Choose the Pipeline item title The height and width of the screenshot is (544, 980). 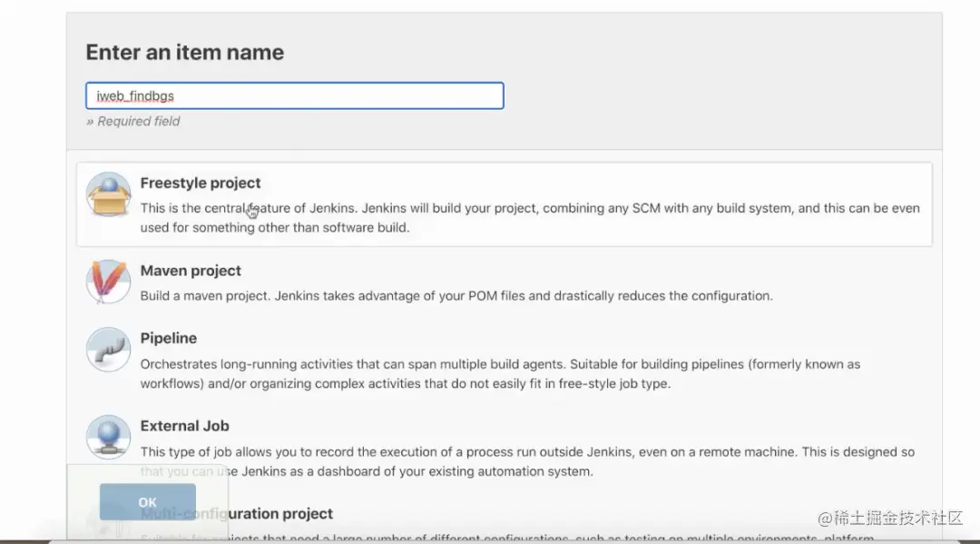[x=169, y=338]
